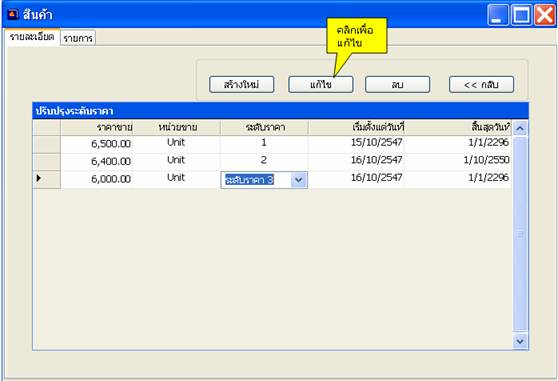Screen dimensions: 558x381
Task: Click price level cell showing 1
Action: (x=264, y=144)
